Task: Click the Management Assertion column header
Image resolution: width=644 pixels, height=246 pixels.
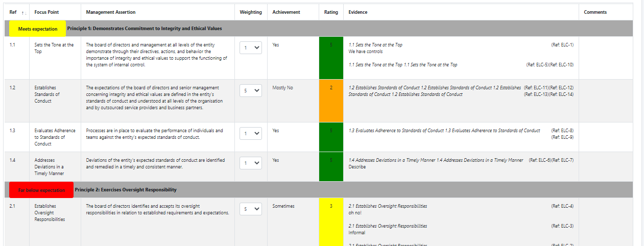Action: 111,12
